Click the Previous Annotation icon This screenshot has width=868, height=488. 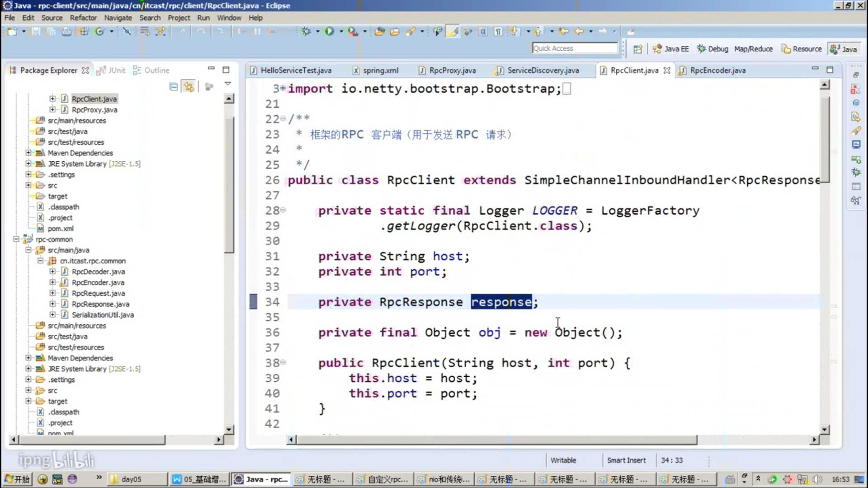pyautogui.click(x=538, y=32)
